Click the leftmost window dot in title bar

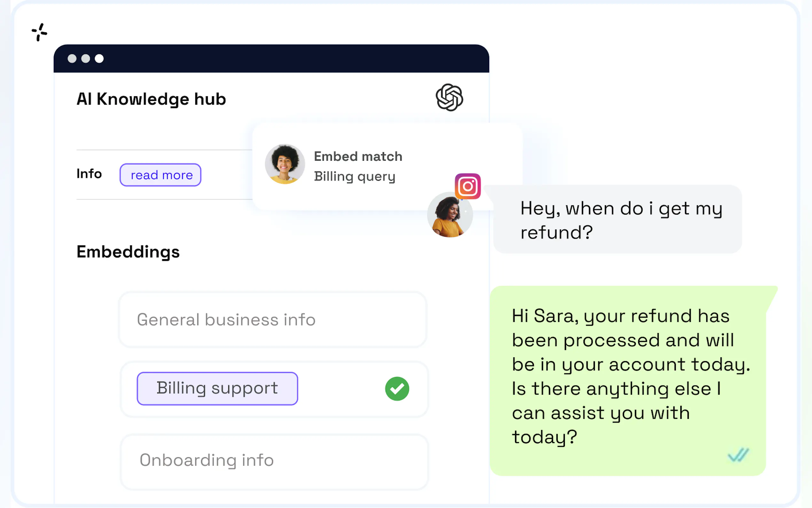point(72,59)
